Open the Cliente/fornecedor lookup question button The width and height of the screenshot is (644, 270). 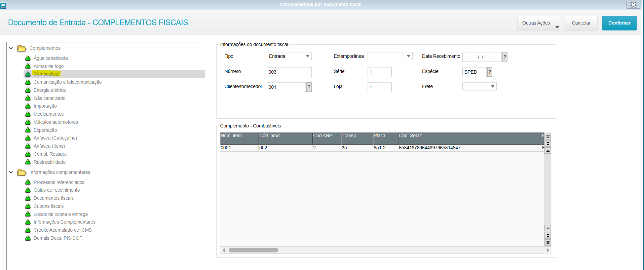(x=309, y=87)
